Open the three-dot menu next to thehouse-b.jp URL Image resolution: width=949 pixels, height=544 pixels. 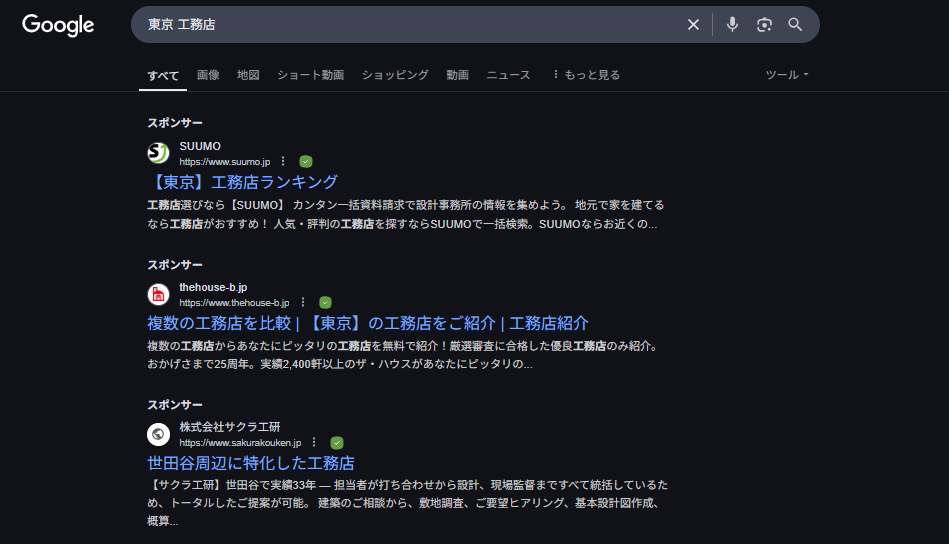303,303
